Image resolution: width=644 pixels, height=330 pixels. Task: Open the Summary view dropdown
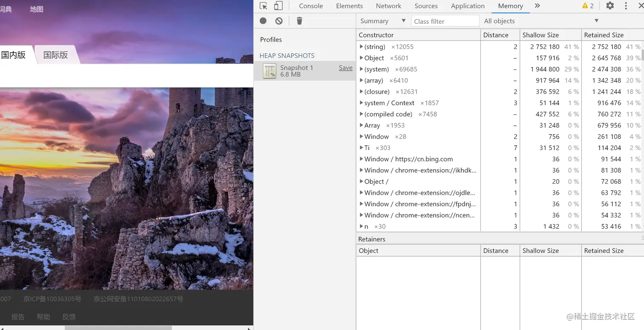382,21
